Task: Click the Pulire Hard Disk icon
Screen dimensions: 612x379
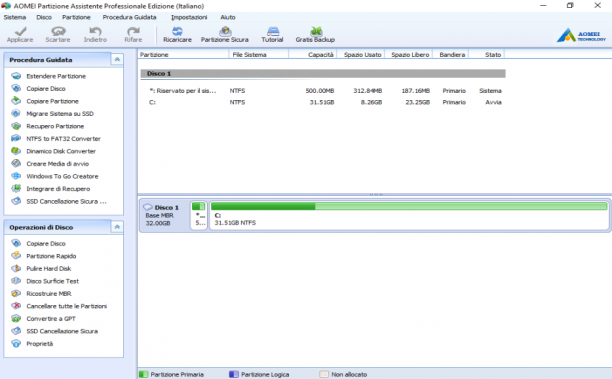Action: 16,268
